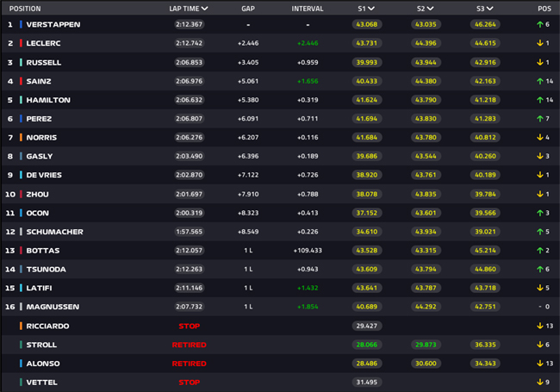This screenshot has width=560, height=392.
Task: Click the yellow down arrow in Alonso's row
Action: (536, 364)
